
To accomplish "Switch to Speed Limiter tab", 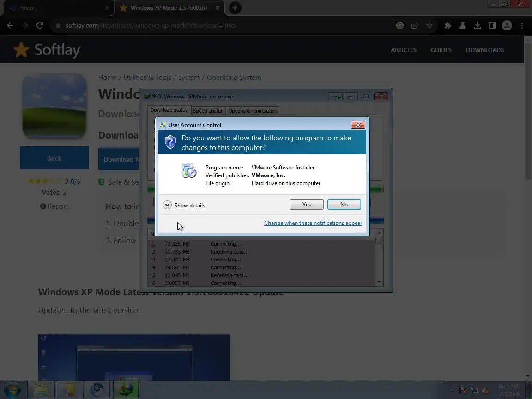I will point(208,111).
